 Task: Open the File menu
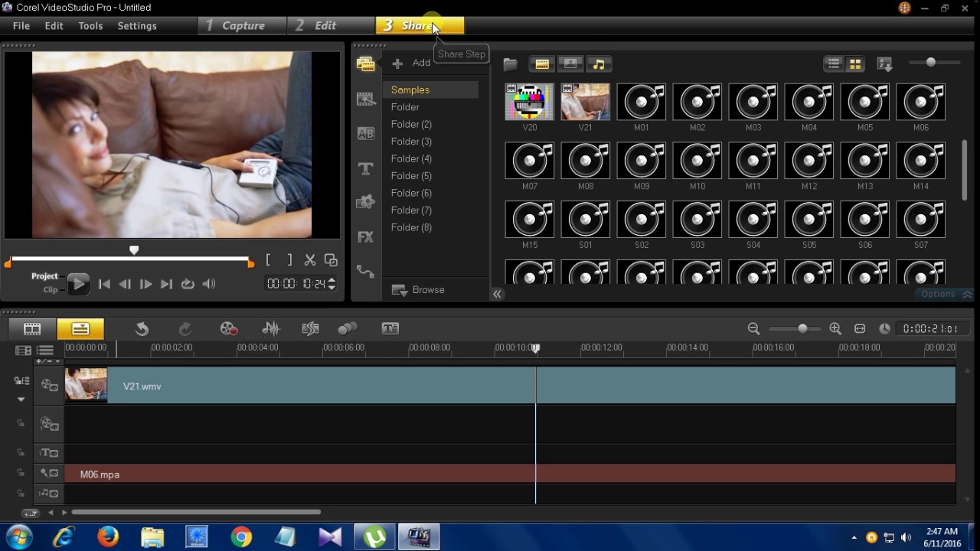point(21,26)
